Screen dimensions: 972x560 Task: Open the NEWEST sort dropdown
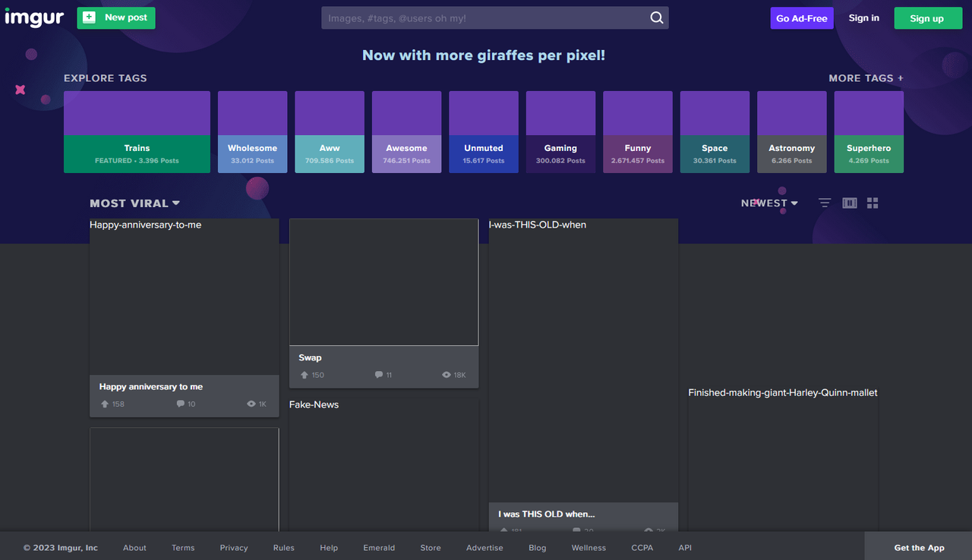770,203
